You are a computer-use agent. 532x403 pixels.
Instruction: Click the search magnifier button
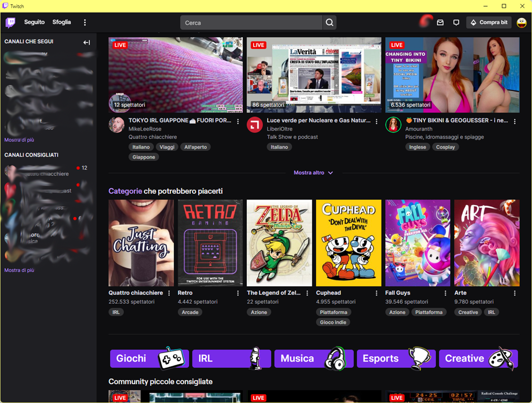330,23
